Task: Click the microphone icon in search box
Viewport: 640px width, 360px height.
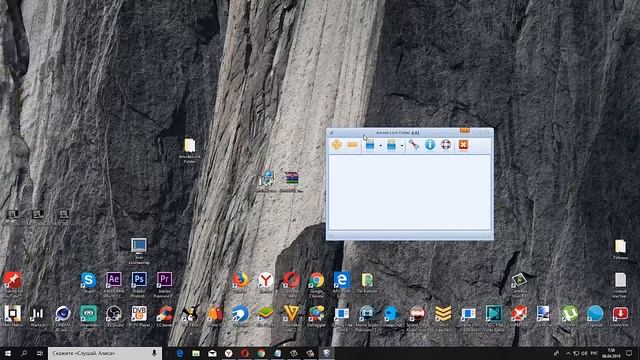Action: (154, 353)
